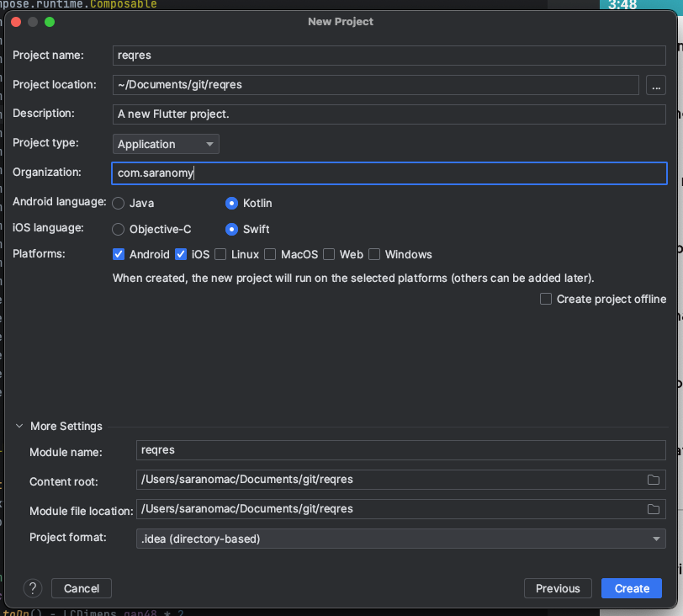Open folder browser for Content root

coord(653,480)
